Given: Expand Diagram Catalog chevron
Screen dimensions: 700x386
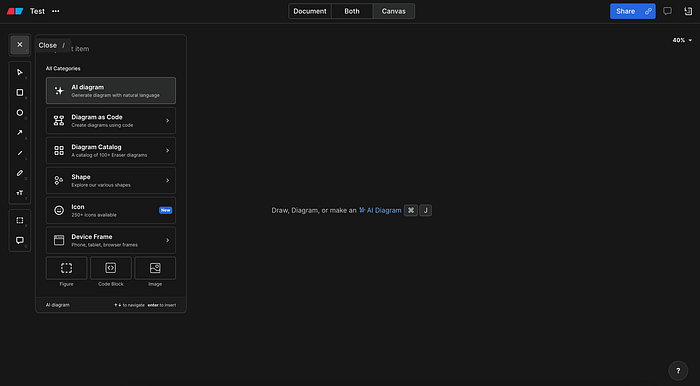Looking at the screenshot, I should click(x=167, y=150).
